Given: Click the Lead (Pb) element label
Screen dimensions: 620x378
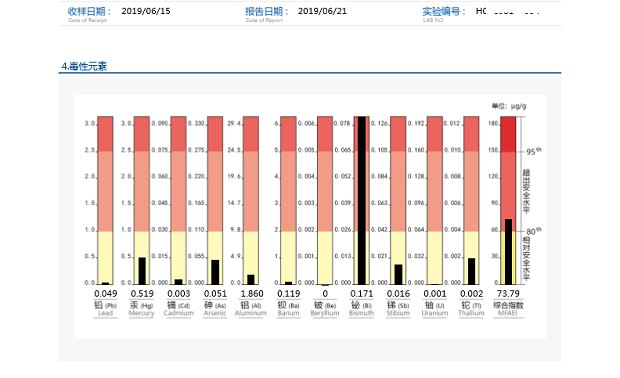Looking at the screenshot, I should click(106, 309).
